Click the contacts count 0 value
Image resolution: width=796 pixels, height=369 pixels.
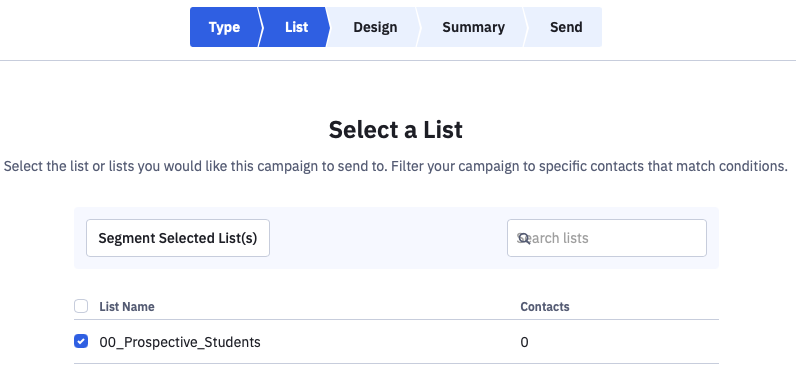524,342
